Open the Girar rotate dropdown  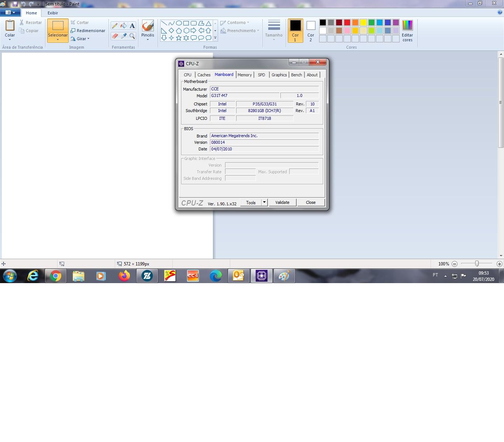80,39
